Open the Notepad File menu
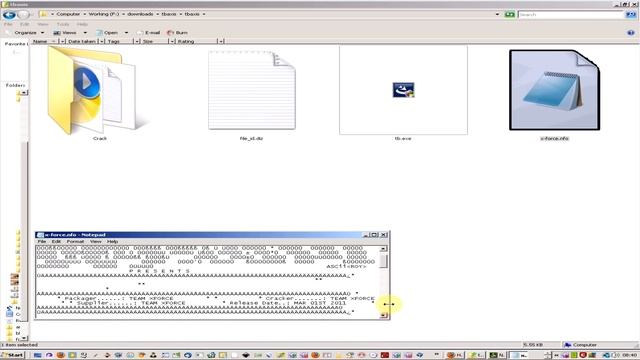Viewport: 640px width, 360px height. pos(42,242)
